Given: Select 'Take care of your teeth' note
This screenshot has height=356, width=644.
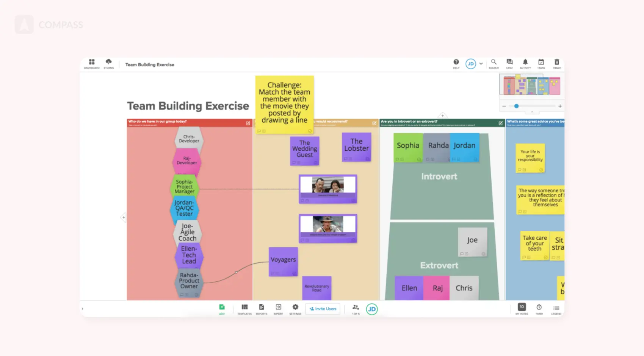Looking at the screenshot, I should [535, 246].
